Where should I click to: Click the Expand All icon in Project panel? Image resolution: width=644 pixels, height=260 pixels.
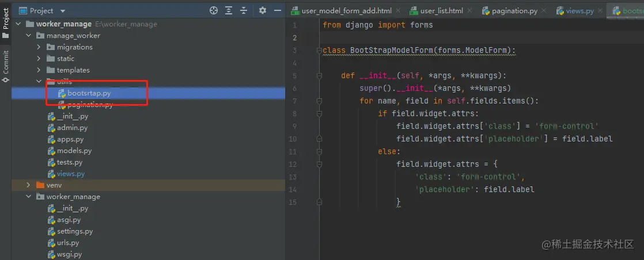pyautogui.click(x=229, y=11)
